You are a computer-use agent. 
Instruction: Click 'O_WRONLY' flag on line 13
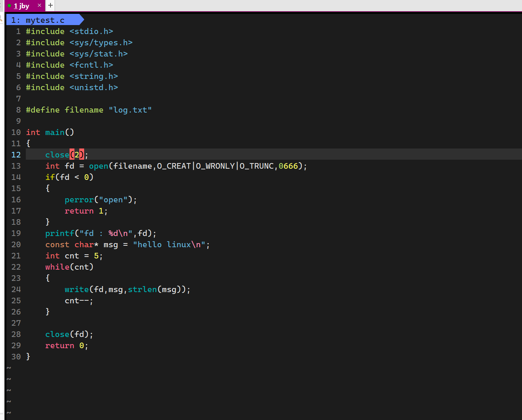click(x=215, y=166)
